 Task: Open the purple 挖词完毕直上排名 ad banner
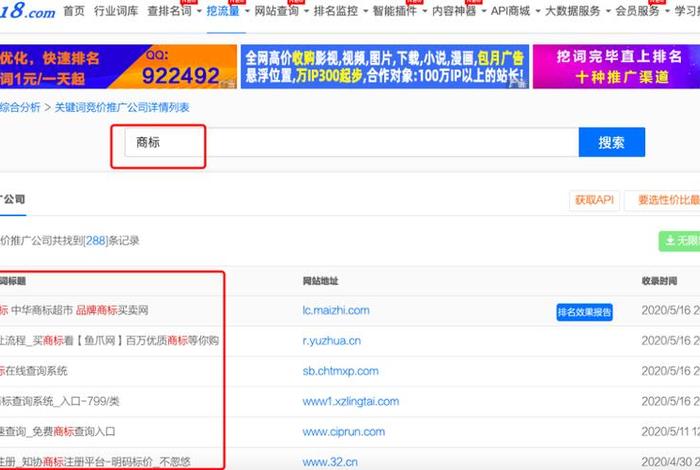[x=617, y=67]
